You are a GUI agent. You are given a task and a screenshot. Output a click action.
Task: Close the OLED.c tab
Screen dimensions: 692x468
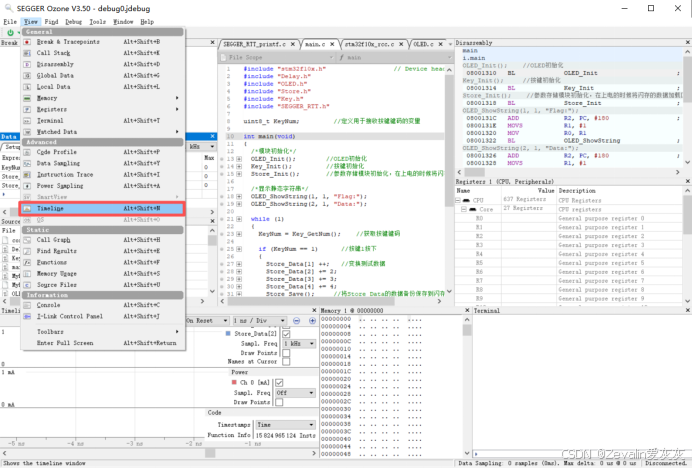tap(440, 44)
